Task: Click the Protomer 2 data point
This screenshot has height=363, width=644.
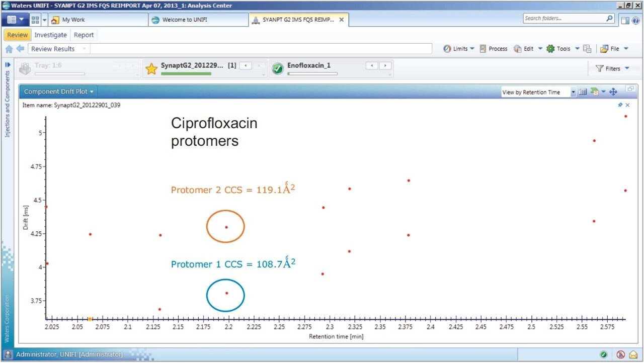Action: coord(226,227)
